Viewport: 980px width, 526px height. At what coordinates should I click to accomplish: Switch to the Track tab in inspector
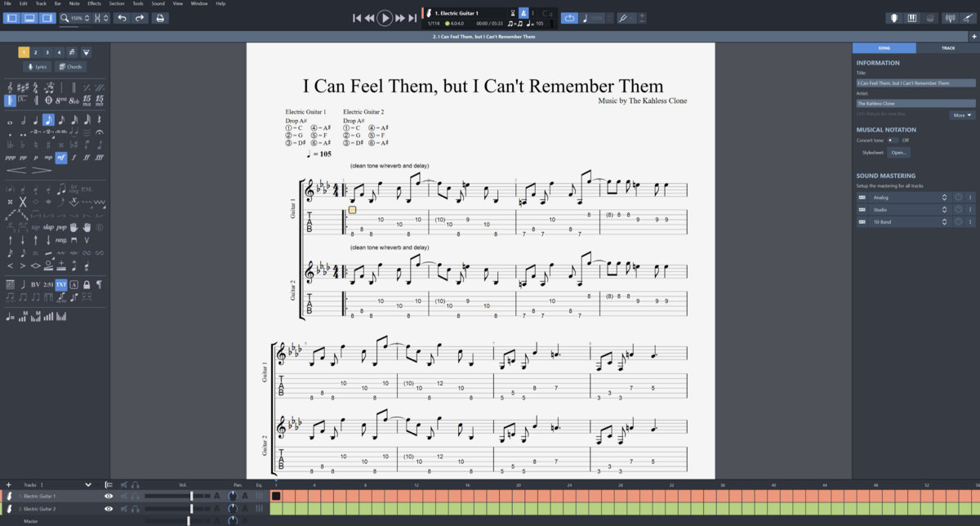click(x=947, y=48)
